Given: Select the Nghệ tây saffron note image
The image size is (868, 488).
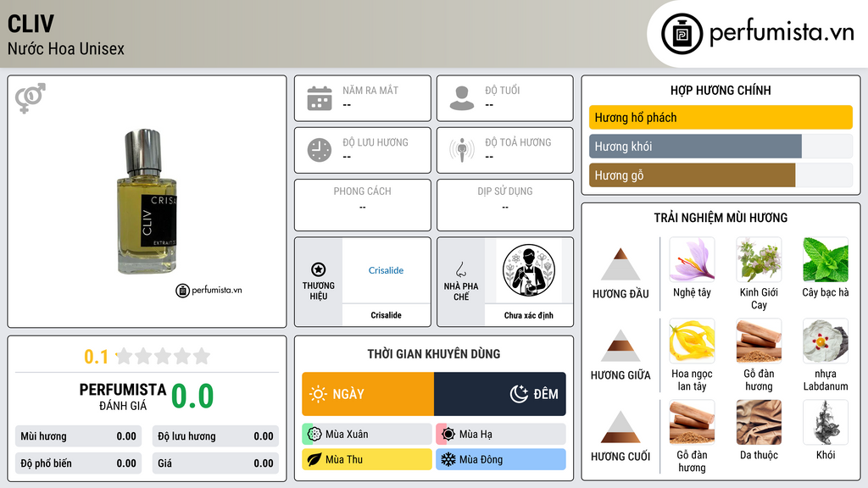Looking at the screenshot, I should [692, 259].
